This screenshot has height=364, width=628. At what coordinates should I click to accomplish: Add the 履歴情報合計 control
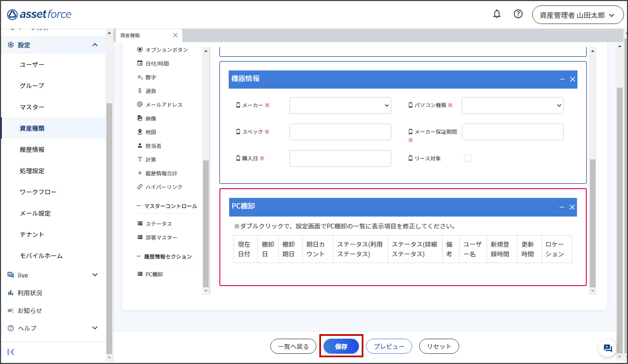157,173
